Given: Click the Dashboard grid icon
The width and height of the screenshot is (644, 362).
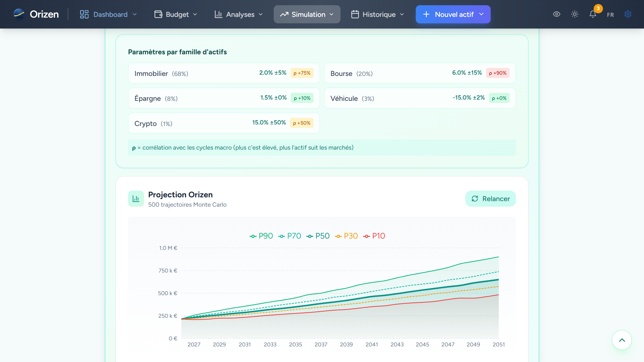Looking at the screenshot, I should [84, 14].
